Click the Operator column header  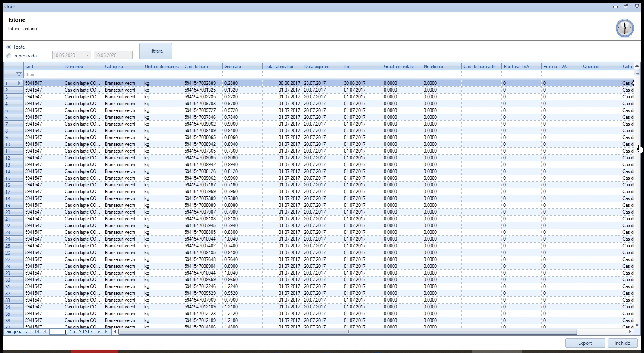(x=601, y=67)
